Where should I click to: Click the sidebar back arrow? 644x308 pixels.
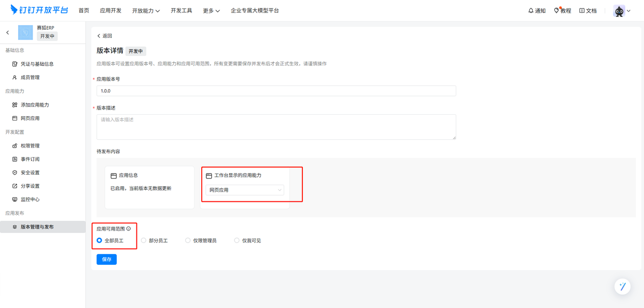point(8,33)
